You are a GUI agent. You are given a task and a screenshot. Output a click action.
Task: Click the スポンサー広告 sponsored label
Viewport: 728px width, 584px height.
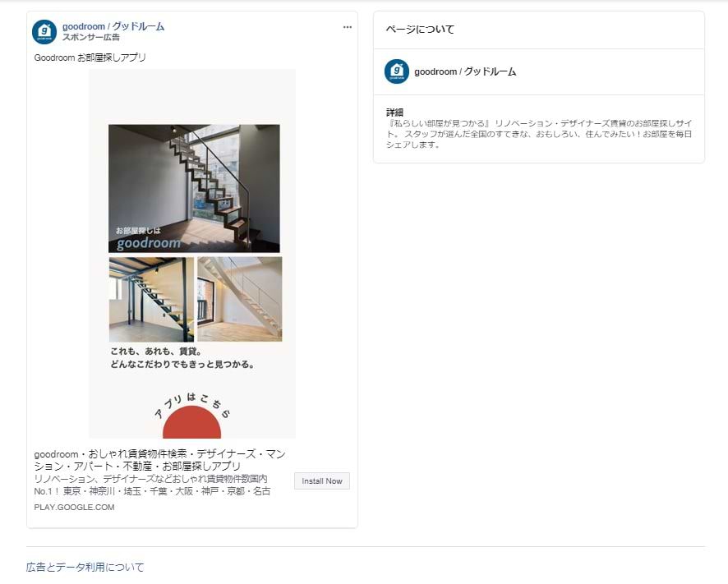pyautogui.click(x=91, y=38)
